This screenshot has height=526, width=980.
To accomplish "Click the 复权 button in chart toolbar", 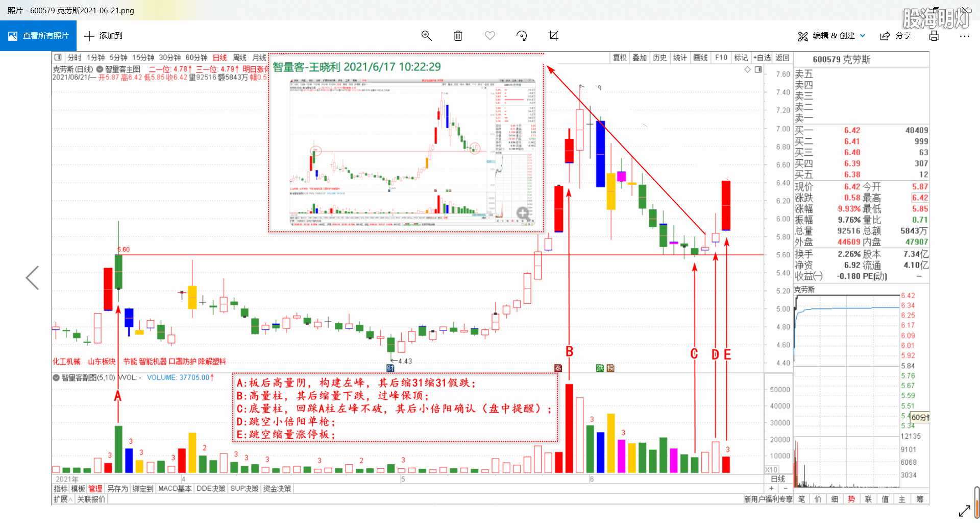I will tap(620, 58).
